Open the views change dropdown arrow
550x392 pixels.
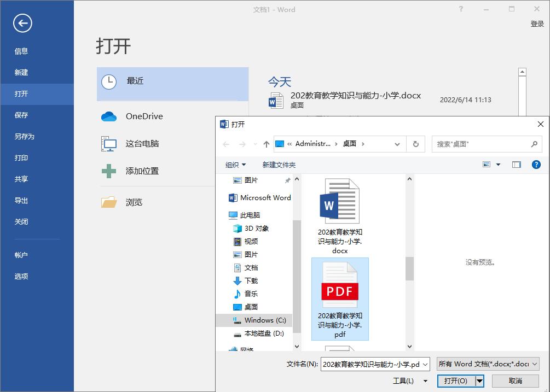tap(498, 164)
